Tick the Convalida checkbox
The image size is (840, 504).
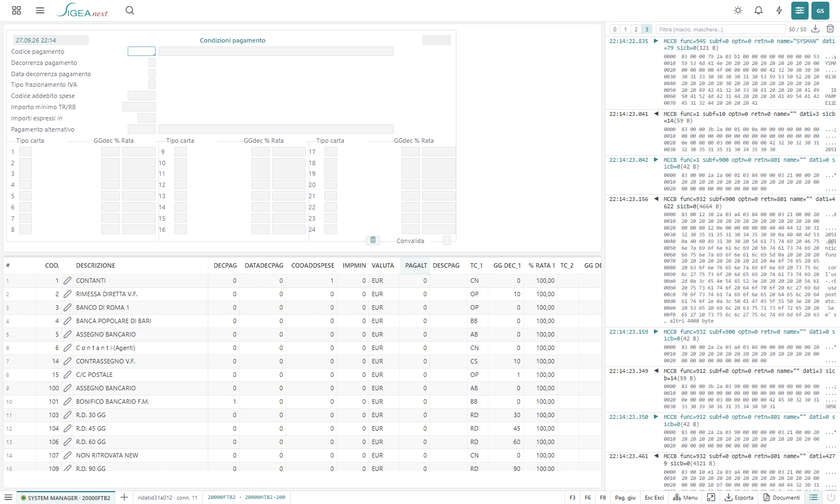447,241
